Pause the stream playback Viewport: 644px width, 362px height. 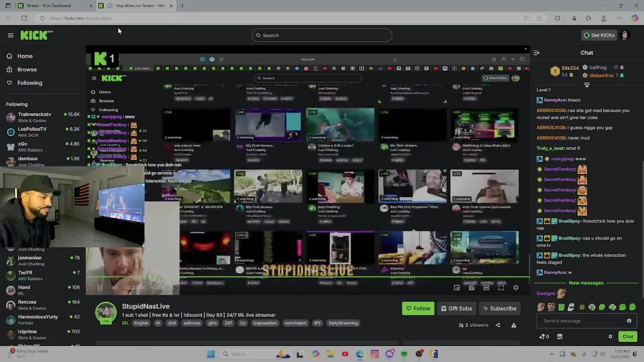tap(99, 288)
